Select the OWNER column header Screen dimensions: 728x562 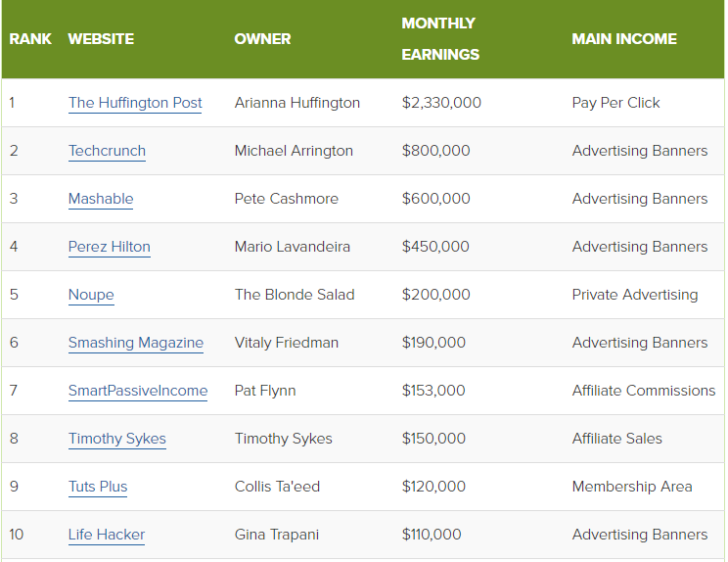coord(262,39)
